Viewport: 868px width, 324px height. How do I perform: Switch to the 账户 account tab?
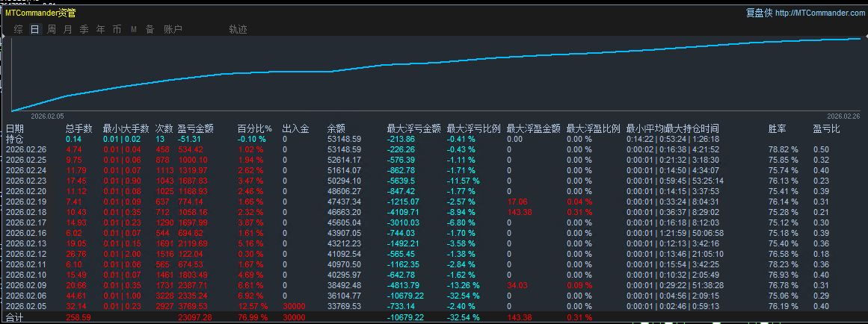coord(173,29)
